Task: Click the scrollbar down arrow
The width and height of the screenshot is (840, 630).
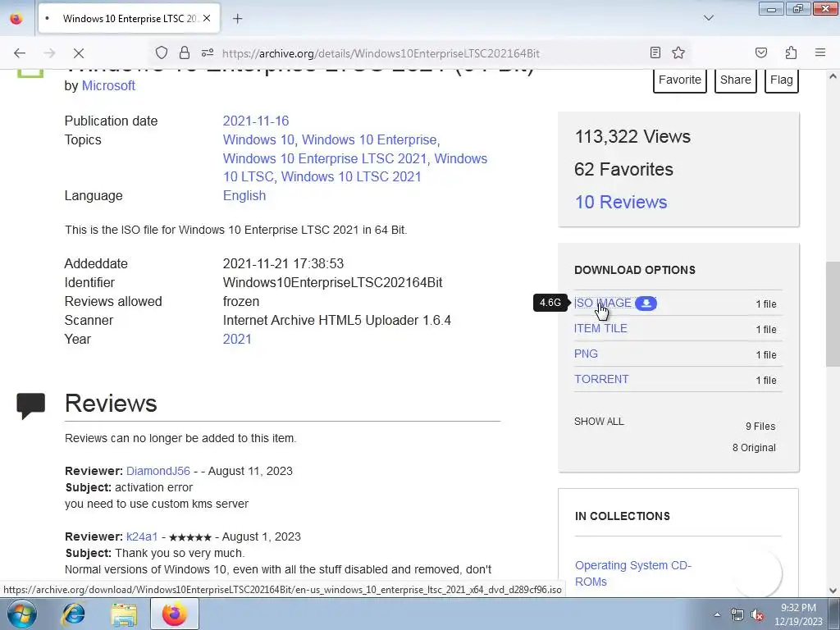Action: 833,591
